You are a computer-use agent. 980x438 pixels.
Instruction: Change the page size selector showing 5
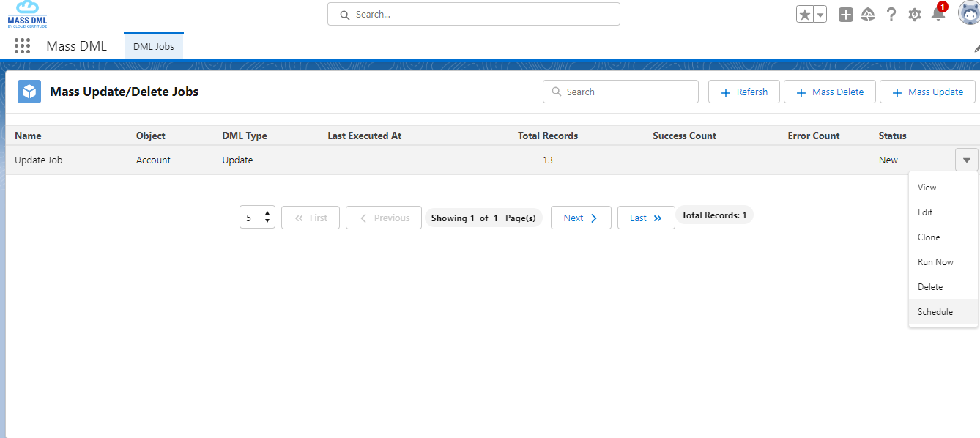257,218
